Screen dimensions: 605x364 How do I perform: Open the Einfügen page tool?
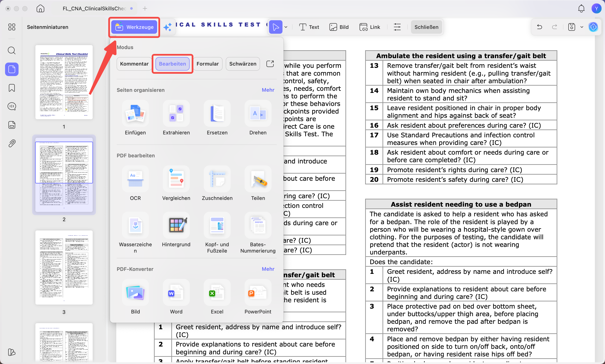coord(135,118)
